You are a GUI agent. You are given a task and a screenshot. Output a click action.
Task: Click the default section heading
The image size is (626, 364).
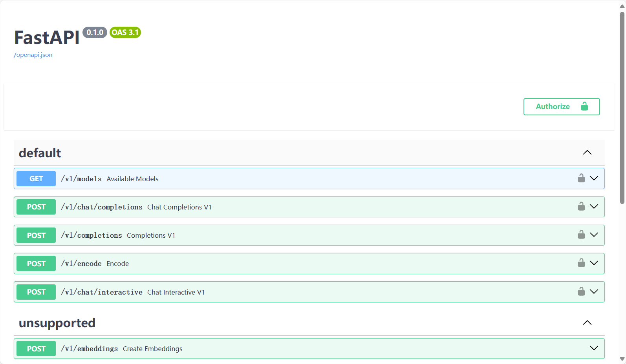[x=40, y=153]
